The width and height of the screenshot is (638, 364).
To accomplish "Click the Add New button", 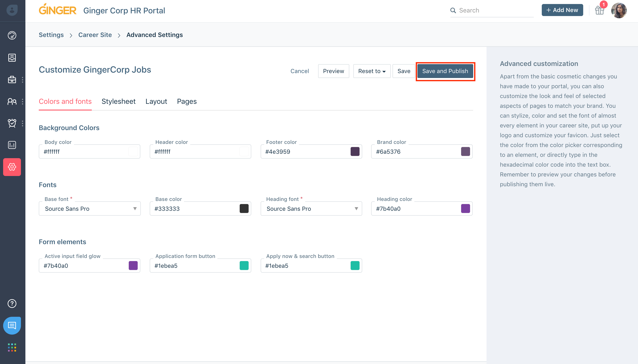I will tap(562, 10).
